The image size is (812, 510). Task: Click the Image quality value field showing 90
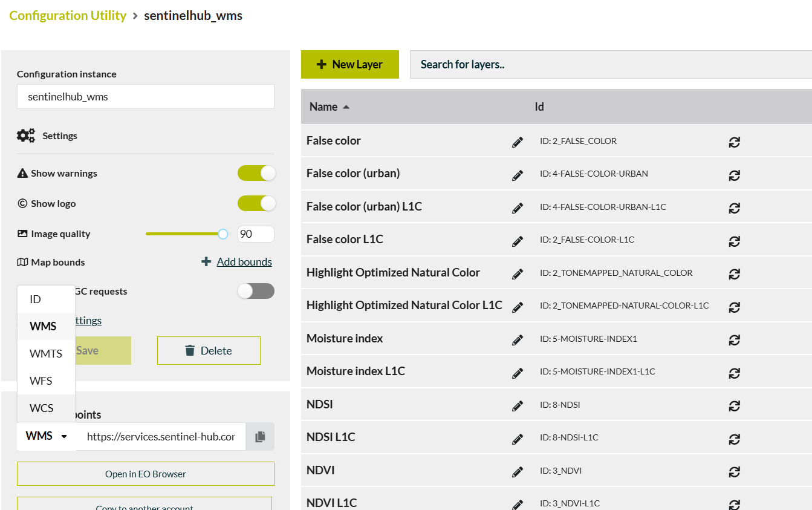[256, 234]
